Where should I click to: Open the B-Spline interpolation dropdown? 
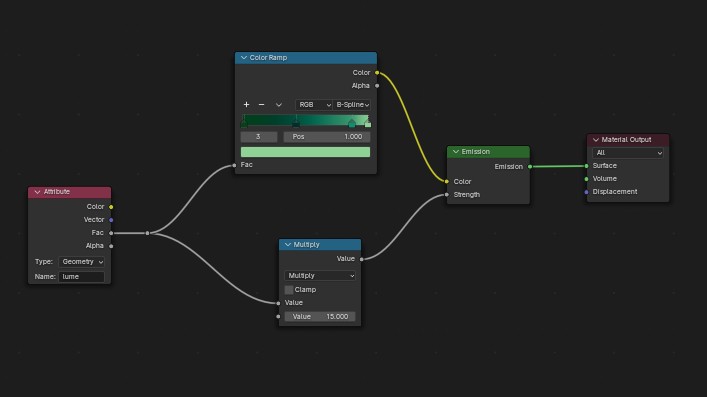tap(352, 105)
